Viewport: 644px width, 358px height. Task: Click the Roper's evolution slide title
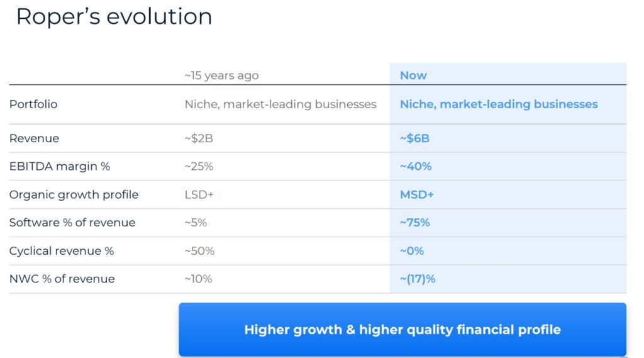(114, 17)
